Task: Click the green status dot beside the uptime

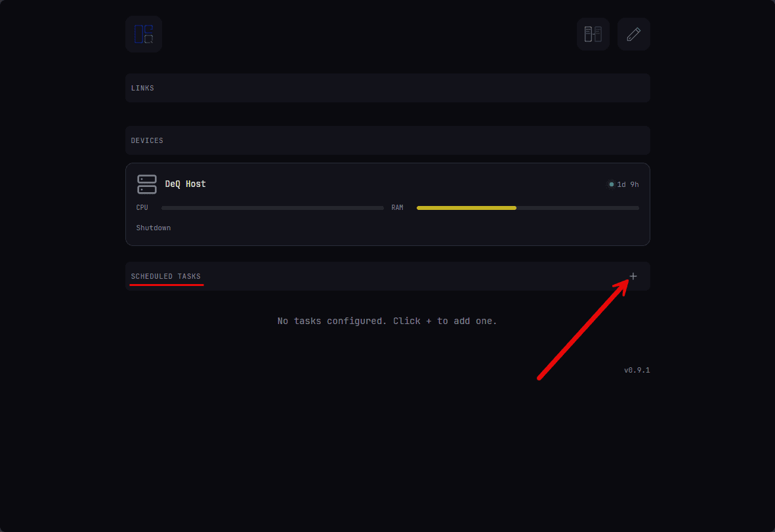Action: [611, 184]
